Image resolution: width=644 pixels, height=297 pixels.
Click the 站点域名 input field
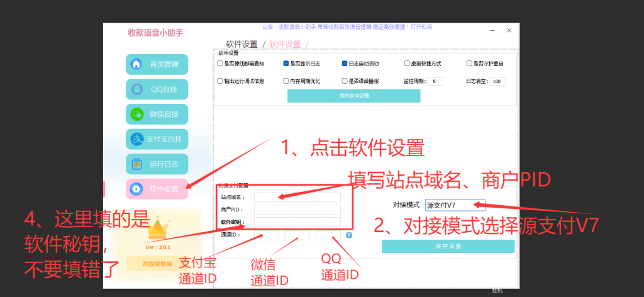coord(297,197)
